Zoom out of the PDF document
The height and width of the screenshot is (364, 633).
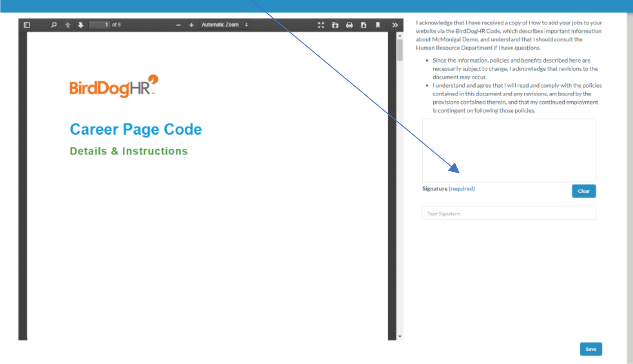178,25
